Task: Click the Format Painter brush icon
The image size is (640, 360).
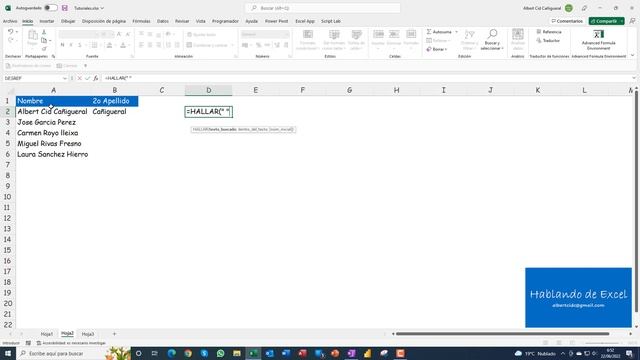Action: coord(44,49)
